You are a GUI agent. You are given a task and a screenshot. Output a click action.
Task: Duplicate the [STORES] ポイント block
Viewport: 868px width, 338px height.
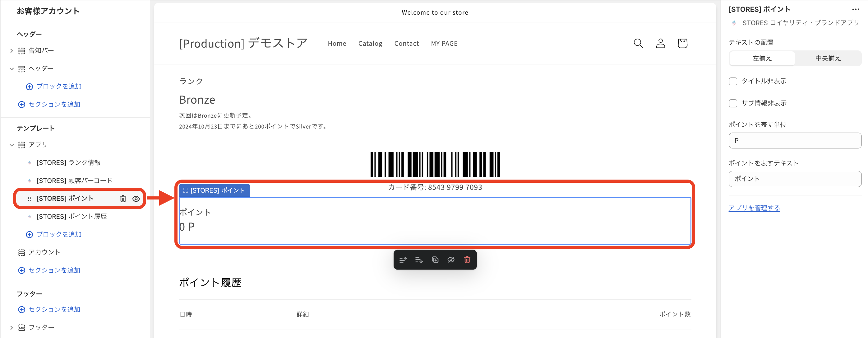tap(435, 260)
